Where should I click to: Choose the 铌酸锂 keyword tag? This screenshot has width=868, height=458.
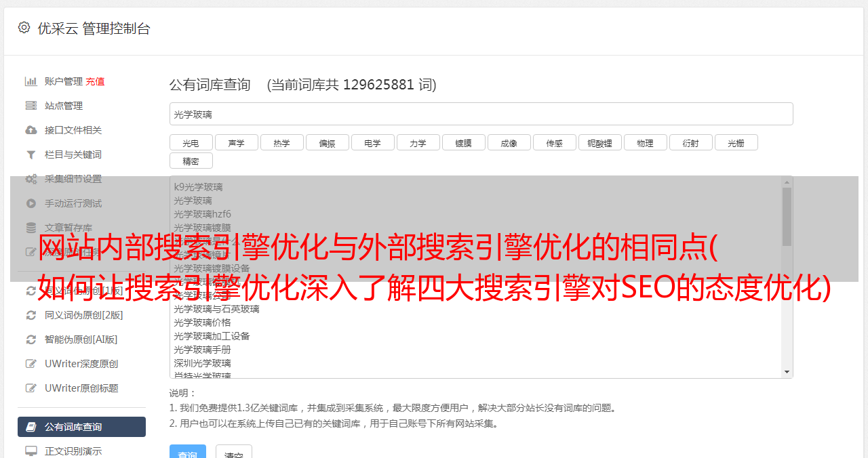pos(600,142)
